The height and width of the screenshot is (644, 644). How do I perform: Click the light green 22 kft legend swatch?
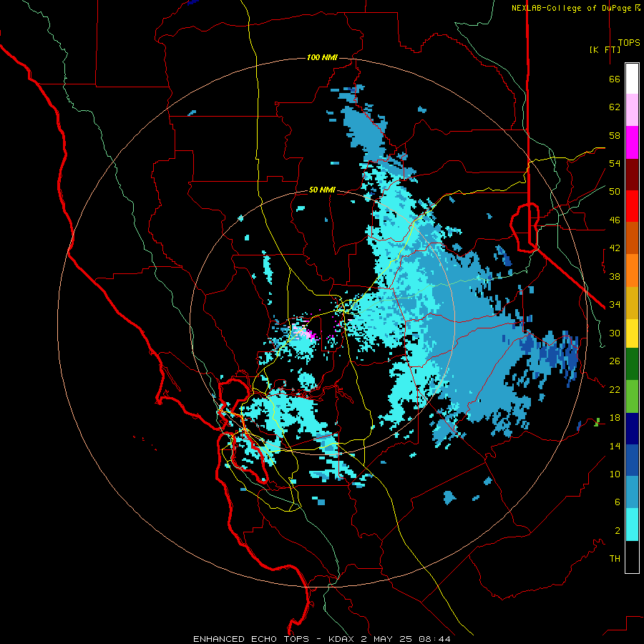pyautogui.click(x=632, y=396)
